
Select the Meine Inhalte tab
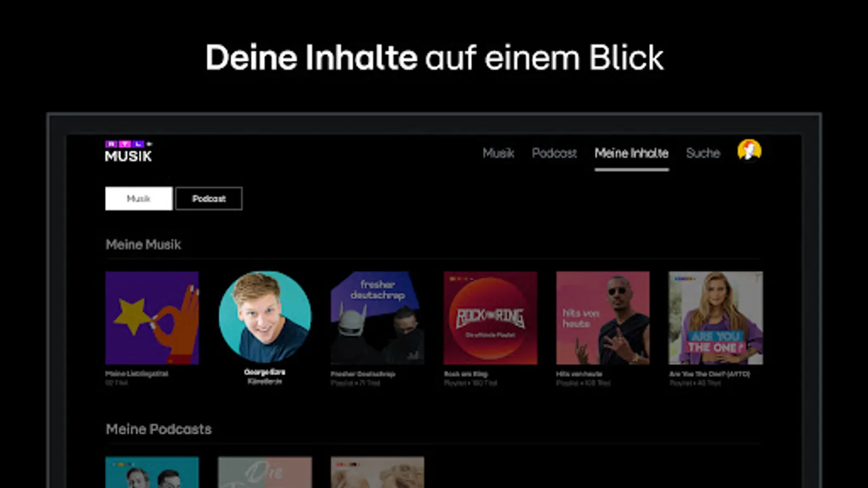tap(631, 153)
